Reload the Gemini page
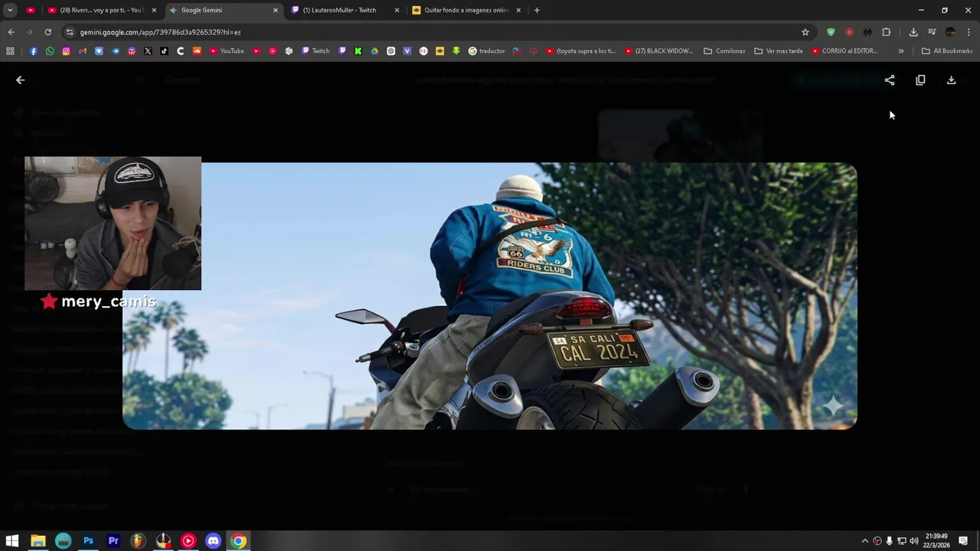The height and width of the screenshot is (551, 980). coord(47,32)
